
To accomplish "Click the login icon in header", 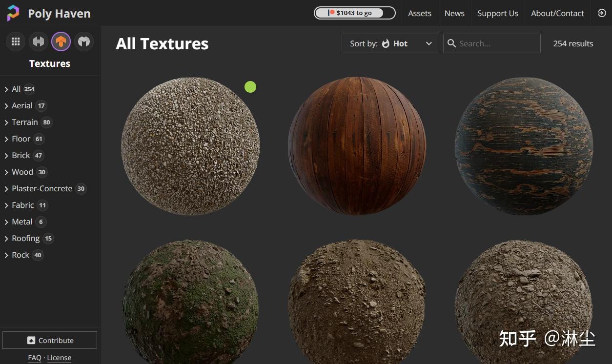I will (x=602, y=13).
